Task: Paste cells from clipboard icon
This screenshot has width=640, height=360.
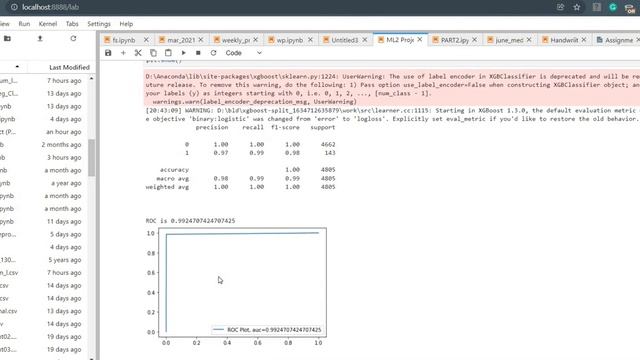Action: [x=168, y=53]
